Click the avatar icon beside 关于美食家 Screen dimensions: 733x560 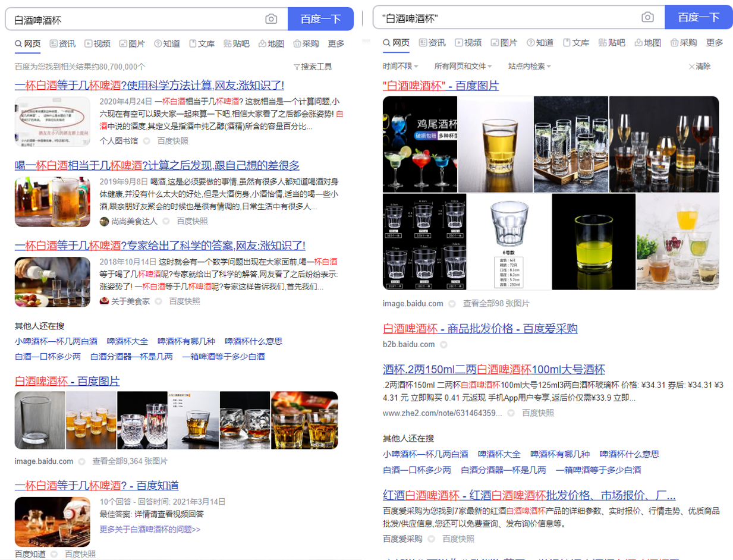tap(104, 301)
